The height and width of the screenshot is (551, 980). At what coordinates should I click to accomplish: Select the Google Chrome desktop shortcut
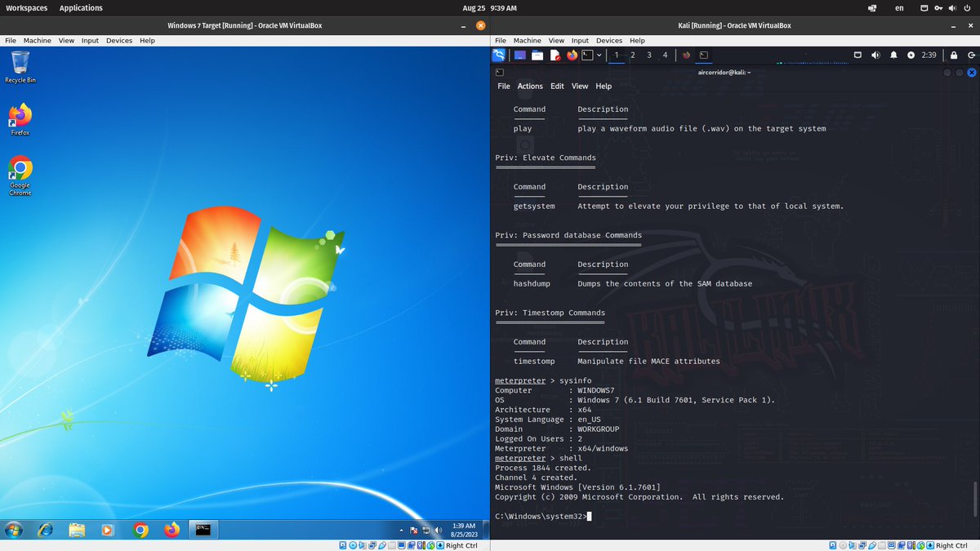20,176
